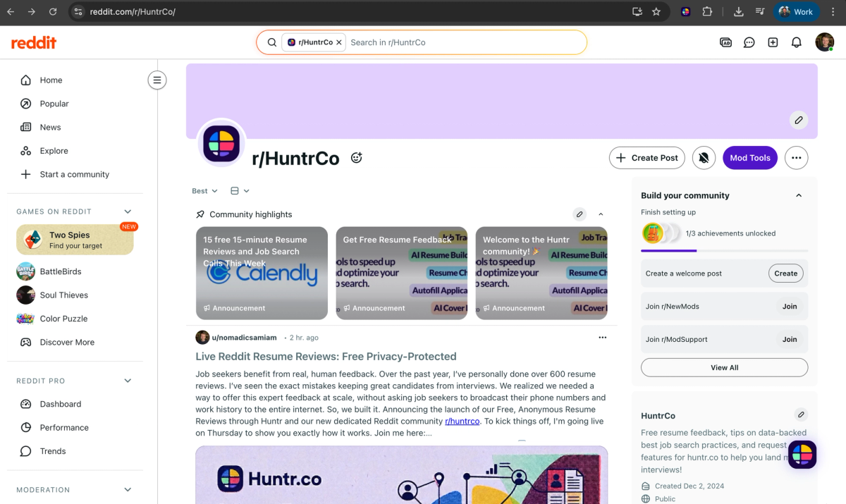Open the Work profile button
846x504 pixels.
coord(796,12)
